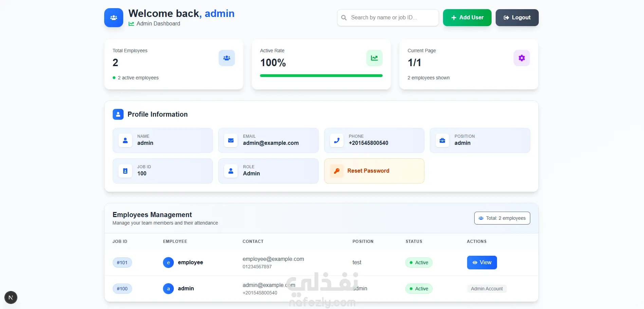Click the Profile Information header user icon
This screenshot has width=644, height=309.
pos(118,114)
